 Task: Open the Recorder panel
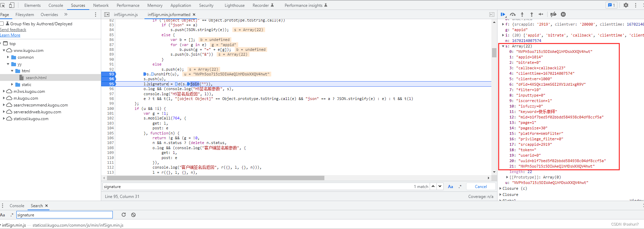pyautogui.click(x=263, y=5)
